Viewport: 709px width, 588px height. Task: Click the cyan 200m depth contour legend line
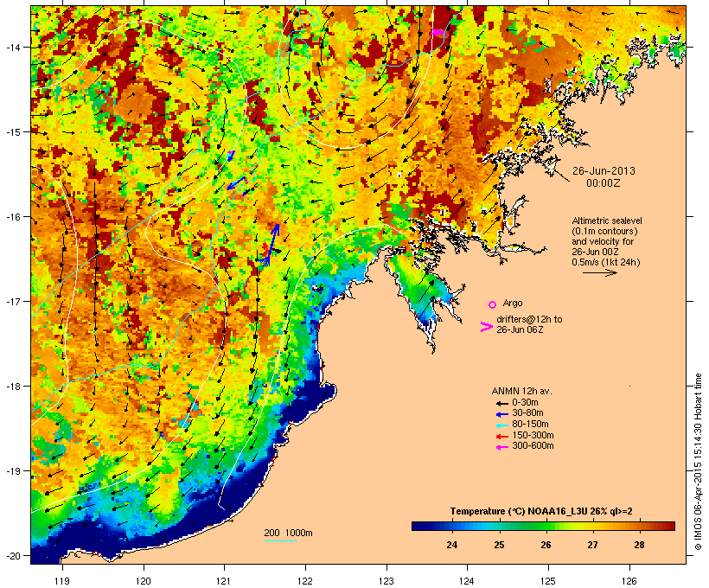[x=280, y=540]
